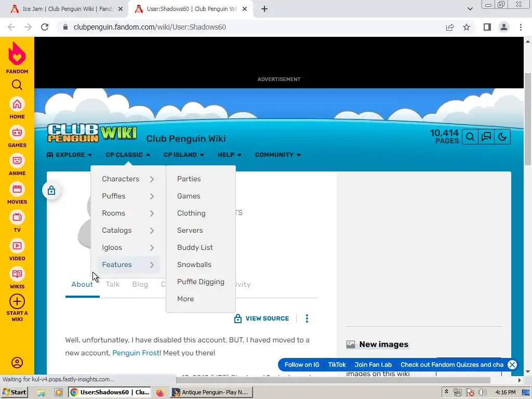
Task: Expand Characters submenu
Action: (128, 179)
